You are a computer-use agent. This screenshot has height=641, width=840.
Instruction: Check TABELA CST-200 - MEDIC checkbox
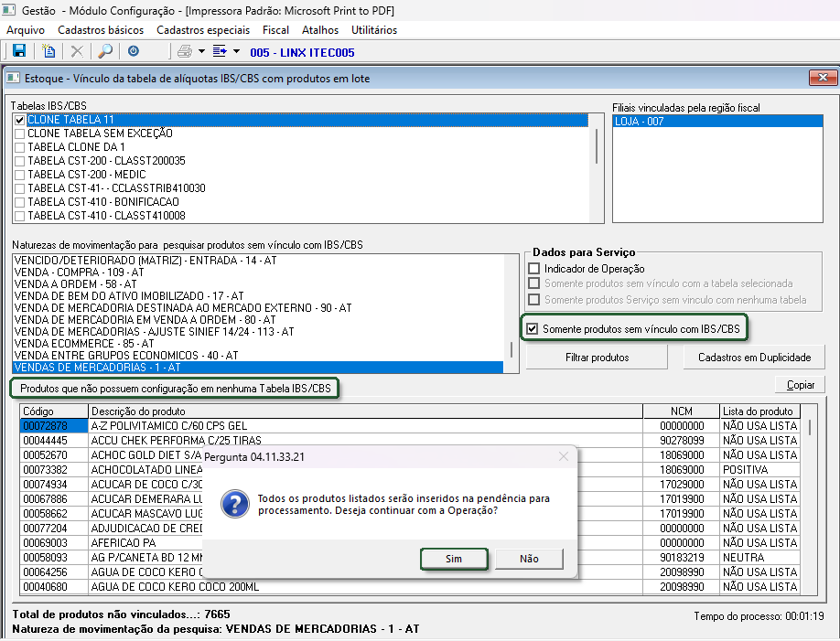[20, 175]
